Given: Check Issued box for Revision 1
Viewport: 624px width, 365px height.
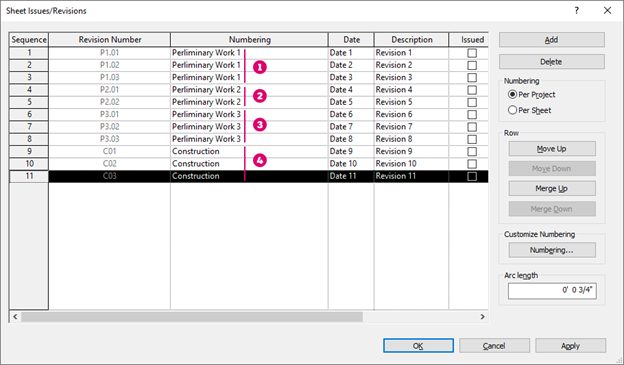Looking at the screenshot, I should (472, 53).
